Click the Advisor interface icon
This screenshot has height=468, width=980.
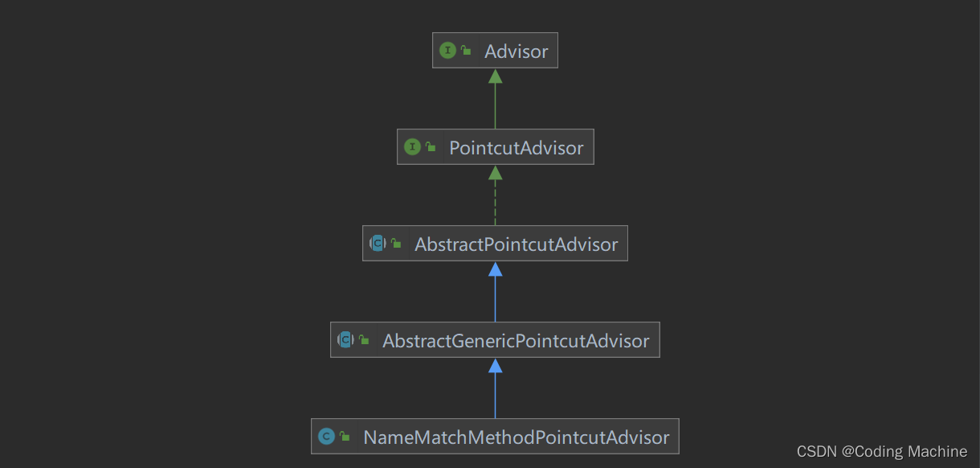pos(447,51)
